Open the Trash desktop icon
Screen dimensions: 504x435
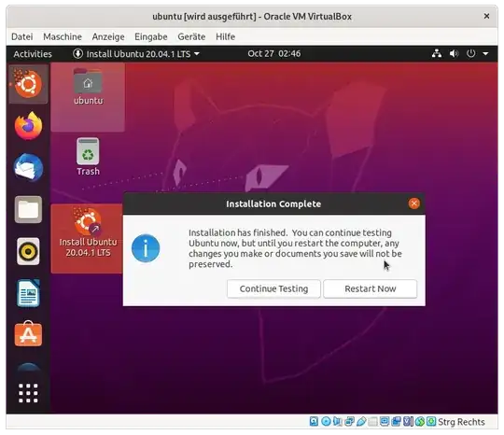[x=88, y=157]
